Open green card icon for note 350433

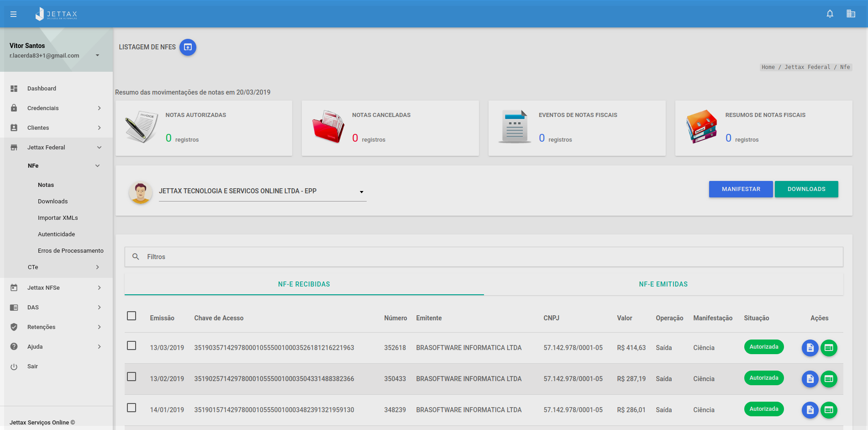829,379
